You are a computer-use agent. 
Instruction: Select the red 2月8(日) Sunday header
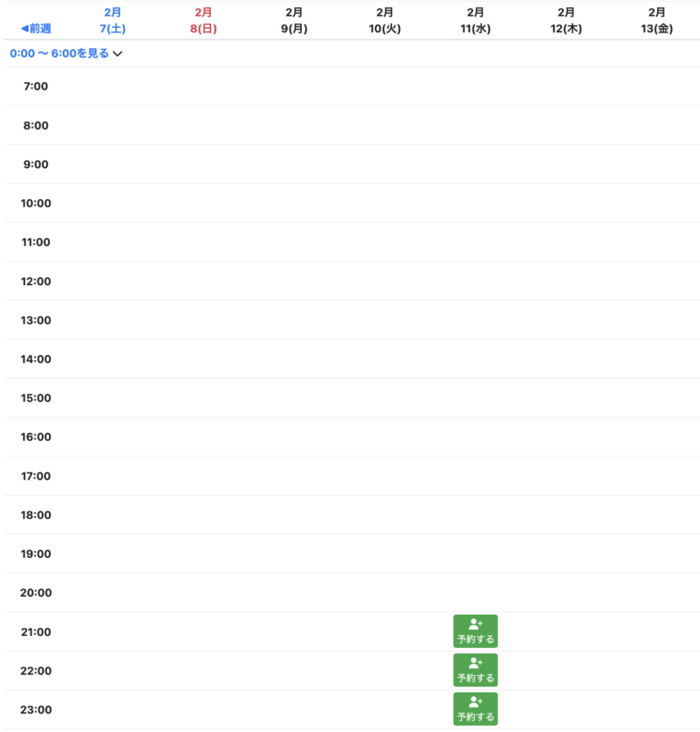point(203,20)
